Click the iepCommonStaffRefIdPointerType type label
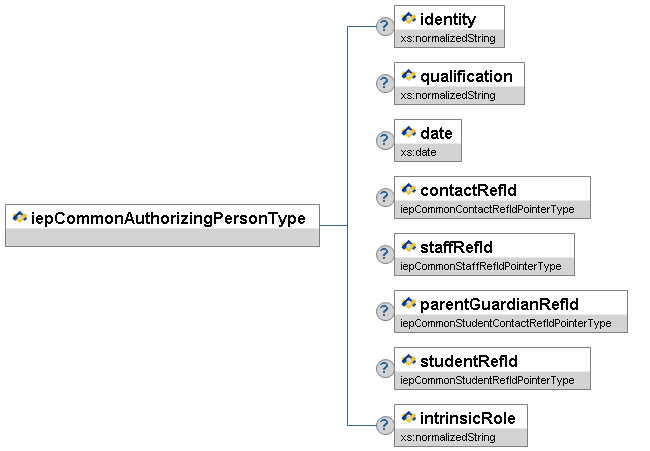This screenshot has height=451, width=650. pos(479,267)
